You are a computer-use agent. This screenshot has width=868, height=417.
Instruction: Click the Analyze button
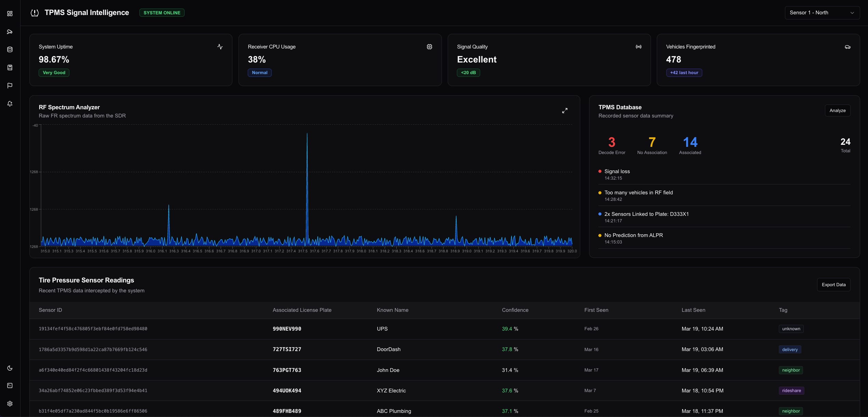coord(837,111)
